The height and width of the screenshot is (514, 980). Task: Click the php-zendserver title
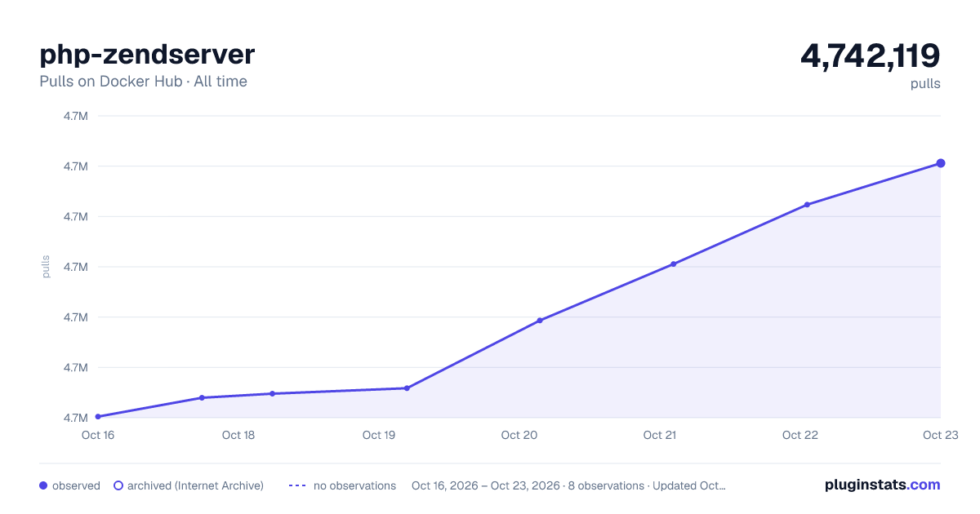(147, 54)
